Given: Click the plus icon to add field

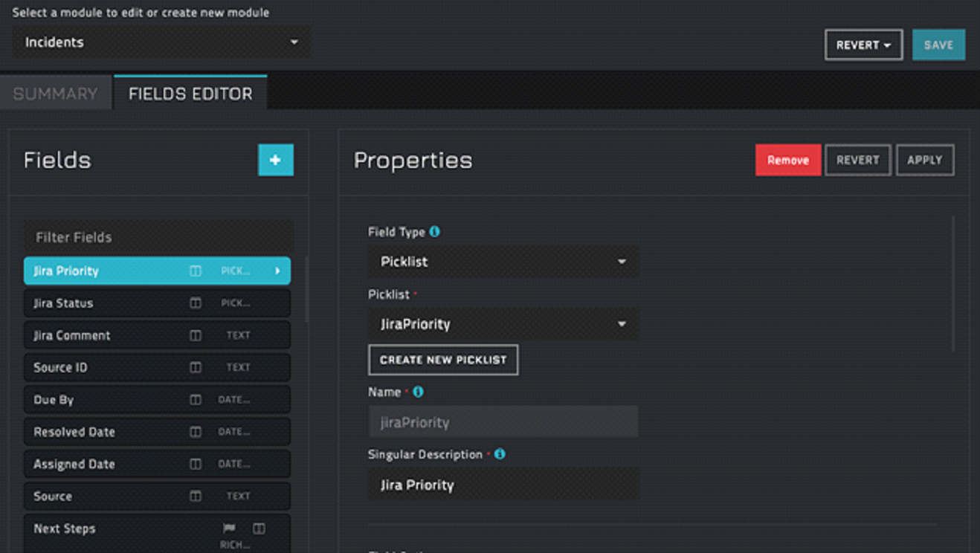Looking at the screenshot, I should pyautogui.click(x=275, y=160).
